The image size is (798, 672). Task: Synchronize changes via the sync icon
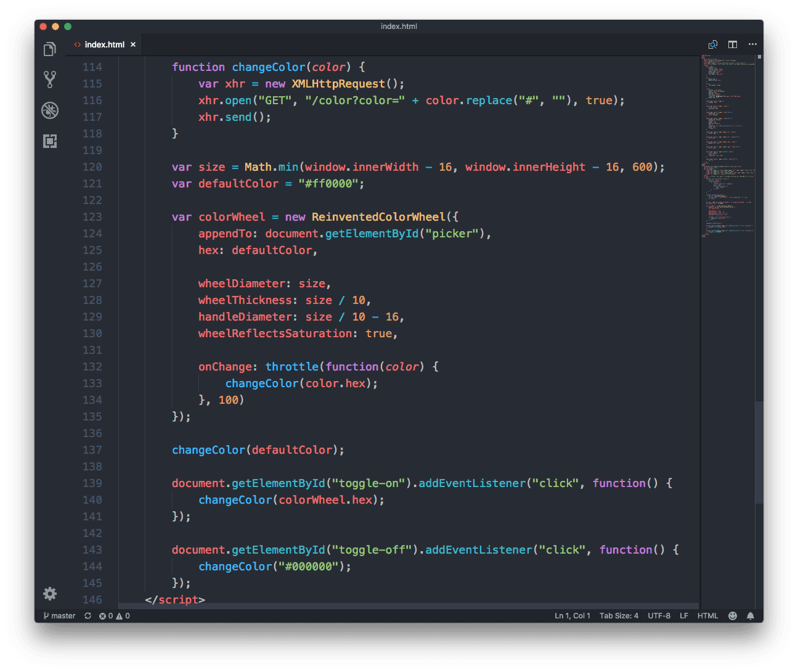click(88, 616)
